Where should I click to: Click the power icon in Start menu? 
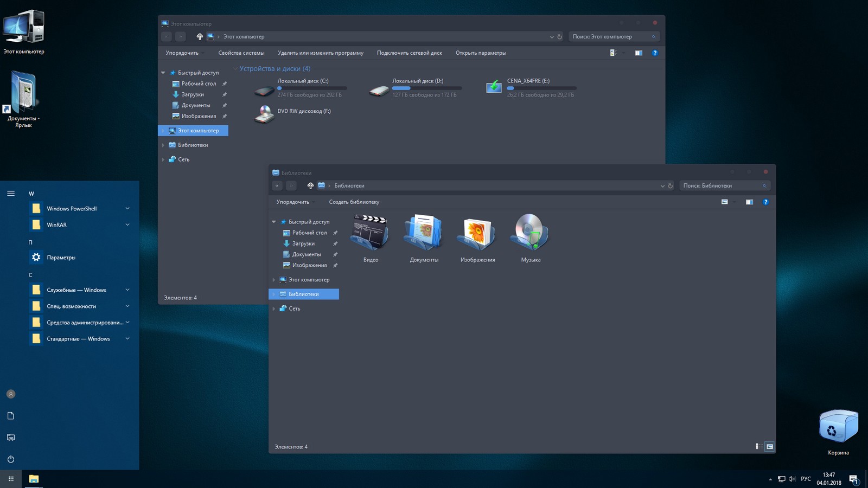(x=11, y=459)
